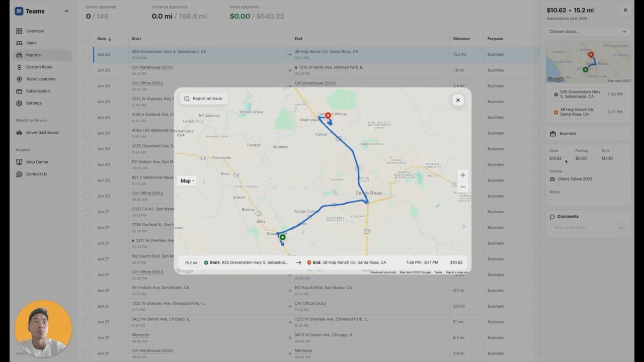Click the Business purpose field in panel
This screenshot has width=644, height=362.
coord(588,134)
